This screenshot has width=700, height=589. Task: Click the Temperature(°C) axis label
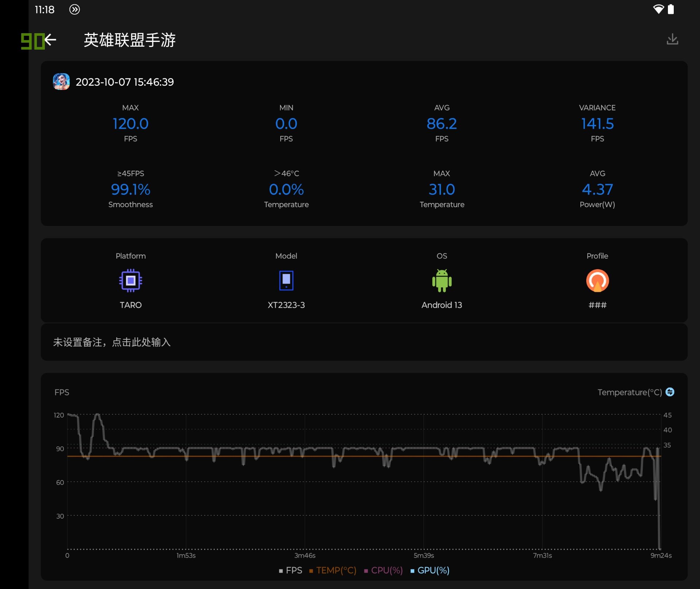point(629,392)
